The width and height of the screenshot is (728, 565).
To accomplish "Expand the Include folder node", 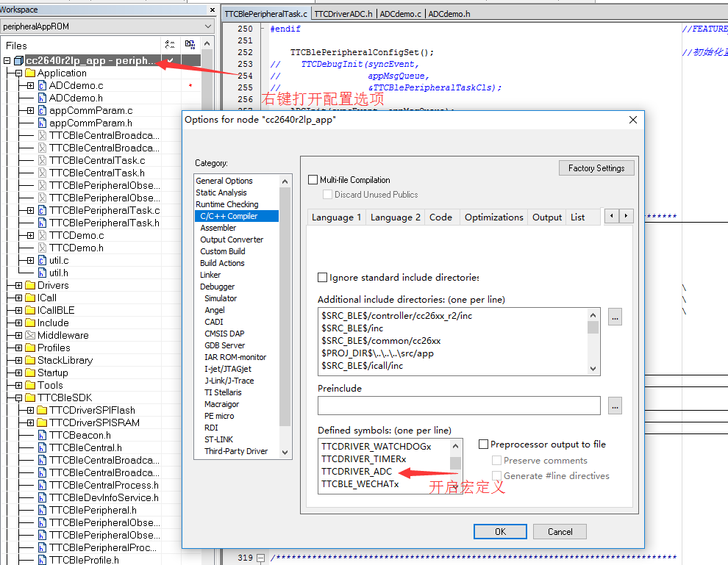I will point(18,323).
